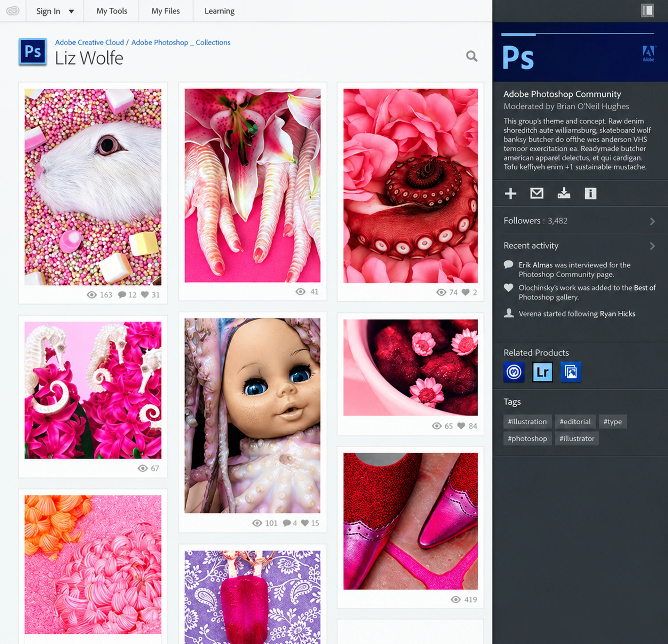Click the Adobe logo in banner
The height and width of the screenshot is (644, 668).
click(x=648, y=54)
